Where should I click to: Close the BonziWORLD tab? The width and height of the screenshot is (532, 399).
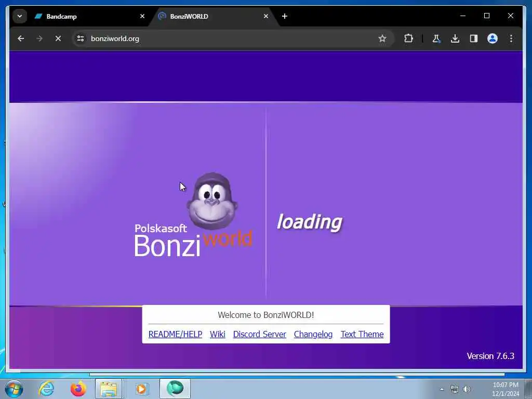point(266,16)
